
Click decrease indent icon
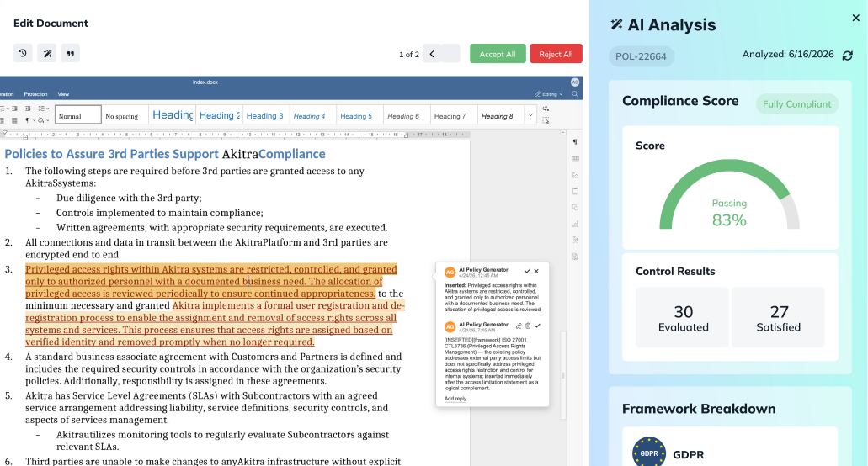coord(13,109)
